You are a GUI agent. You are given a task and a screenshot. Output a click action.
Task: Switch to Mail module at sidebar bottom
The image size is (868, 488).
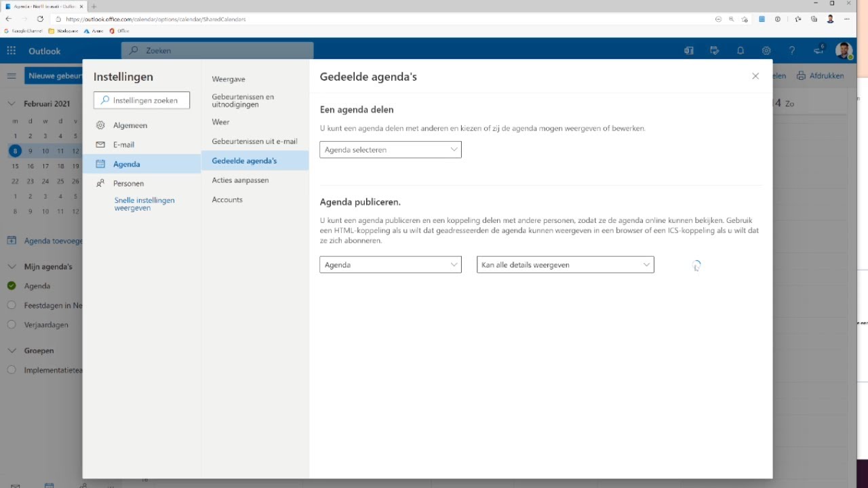click(15, 485)
